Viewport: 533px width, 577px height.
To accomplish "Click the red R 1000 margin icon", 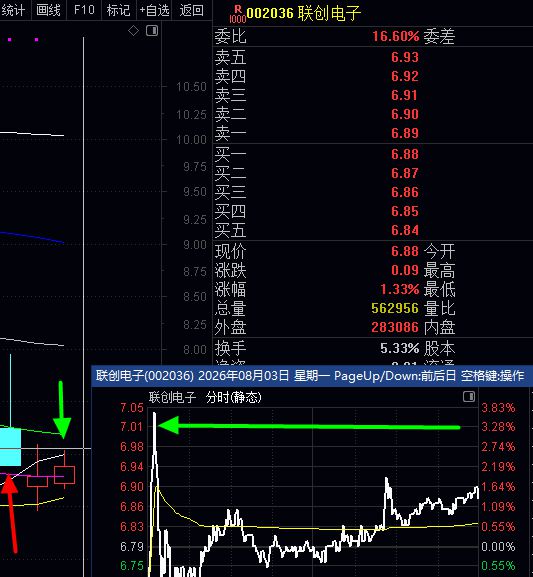I will [237, 14].
